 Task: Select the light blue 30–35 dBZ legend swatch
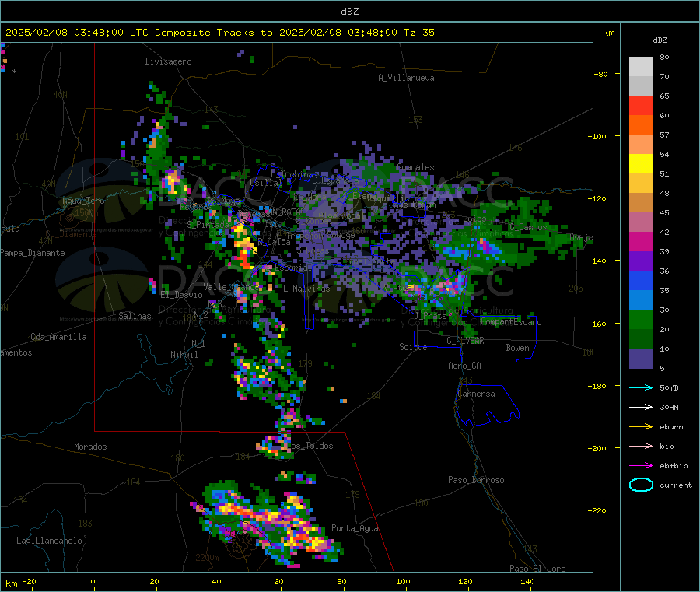coord(641,300)
